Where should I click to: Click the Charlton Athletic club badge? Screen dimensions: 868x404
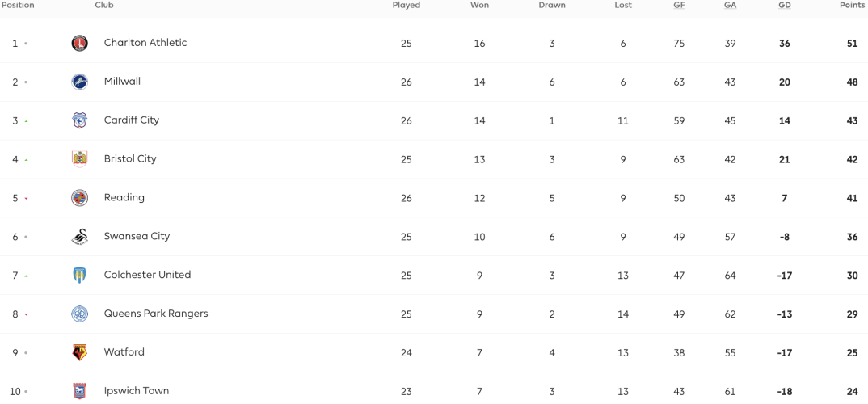coord(80,43)
